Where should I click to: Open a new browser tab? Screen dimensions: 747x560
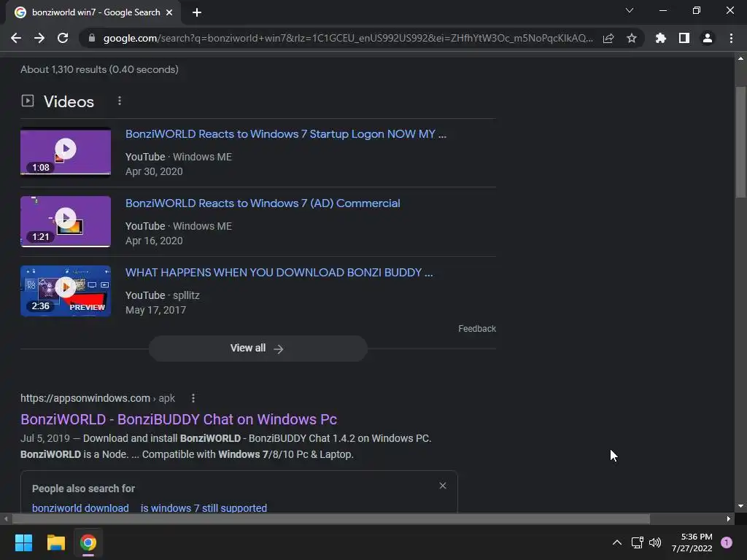tap(197, 12)
